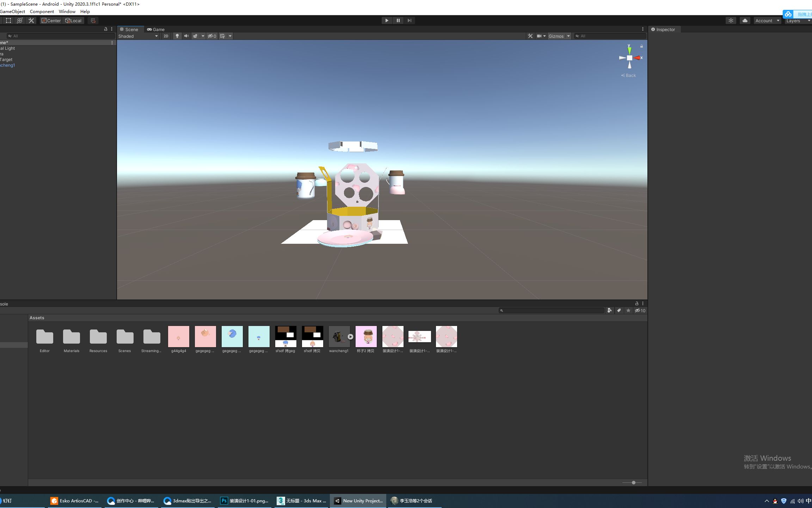The height and width of the screenshot is (508, 812).
Task: Click the grid snapping icon in toolbar
Action: [x=93, y=20]
